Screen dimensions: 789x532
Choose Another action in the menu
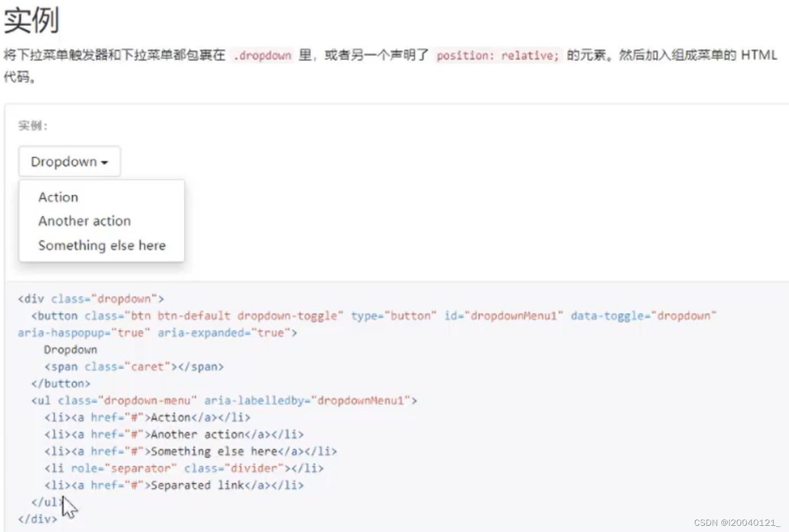[x=85, y=221]
